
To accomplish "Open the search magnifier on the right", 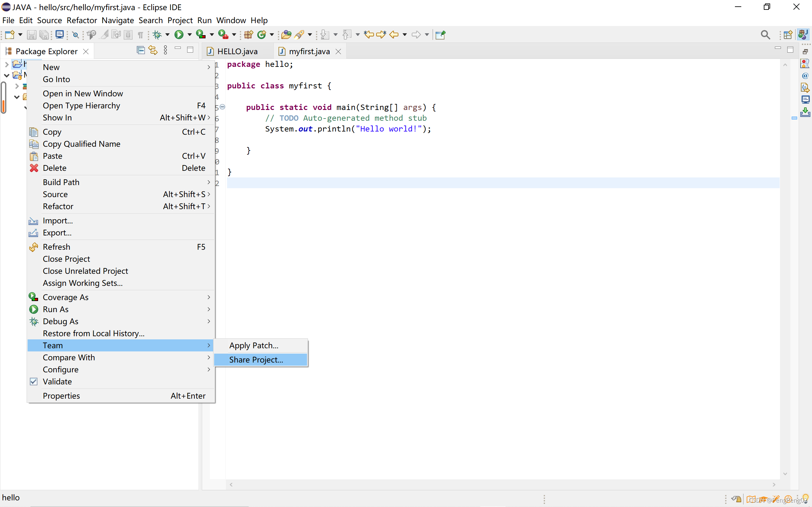I will (x=765, y=35).
